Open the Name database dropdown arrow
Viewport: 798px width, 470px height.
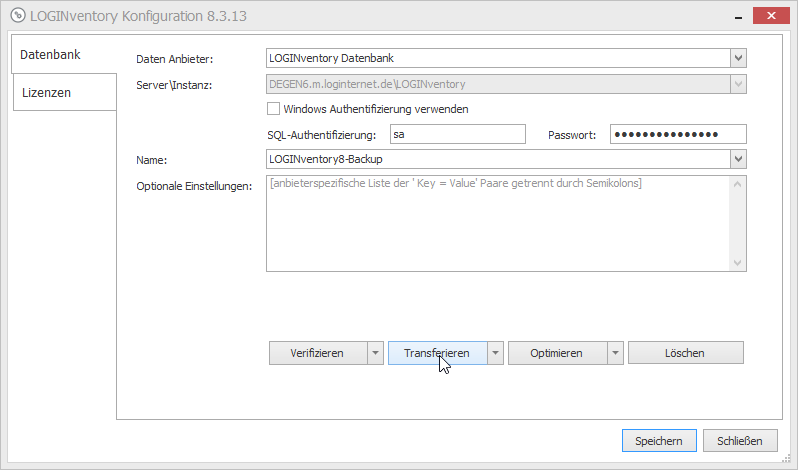point(738,159)
